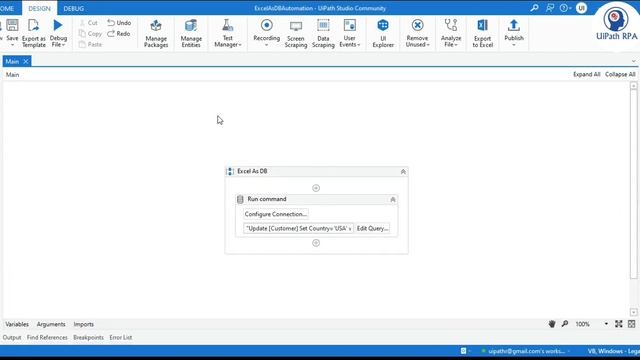Collapse the Run command activity
This screenshot has height=360, width=640.
coord(393,200)
